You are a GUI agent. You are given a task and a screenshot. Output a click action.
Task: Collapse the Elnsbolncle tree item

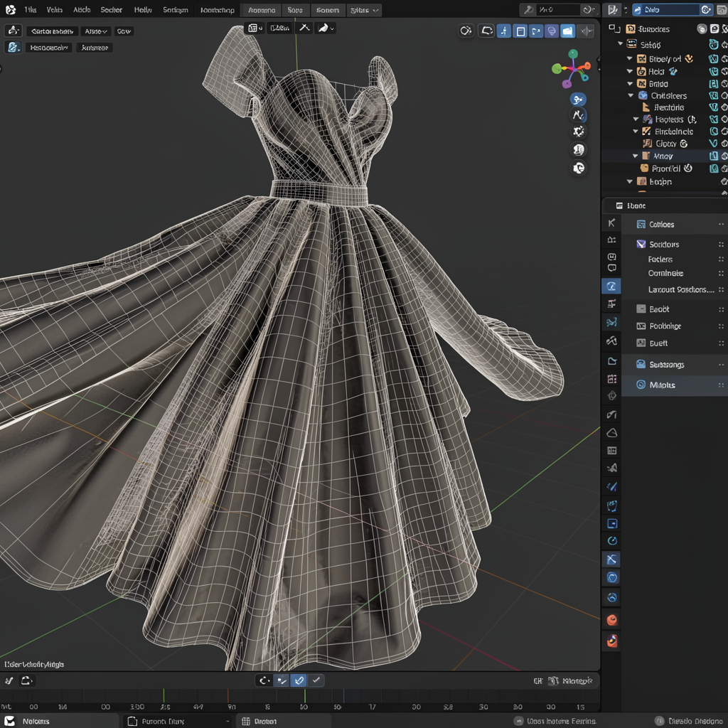coord(636,132)
